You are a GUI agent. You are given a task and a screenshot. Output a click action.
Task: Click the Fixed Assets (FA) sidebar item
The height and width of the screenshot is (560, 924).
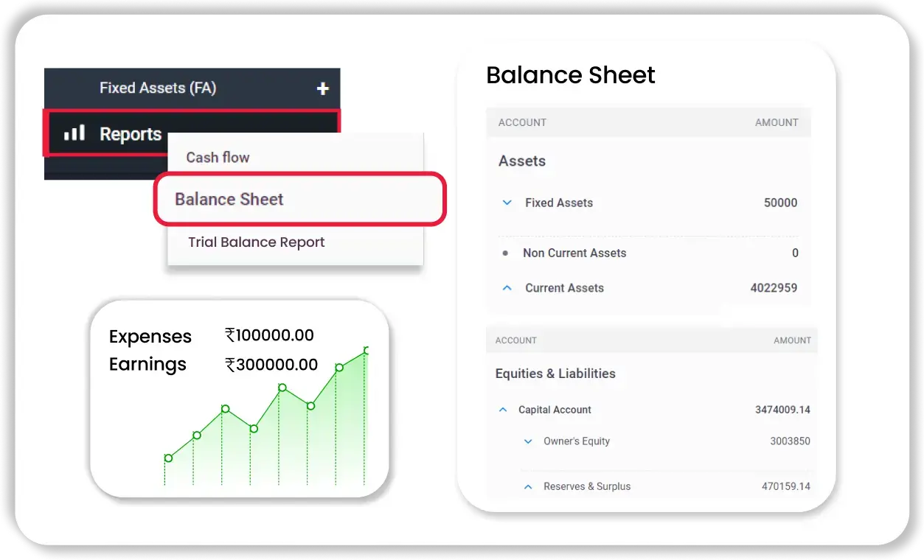click(x=158, y=88)
